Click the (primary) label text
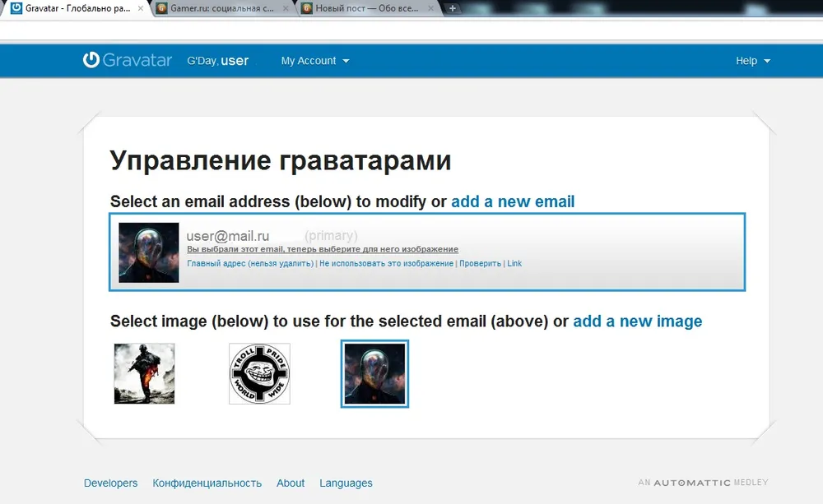 click(x=331, y=236)
